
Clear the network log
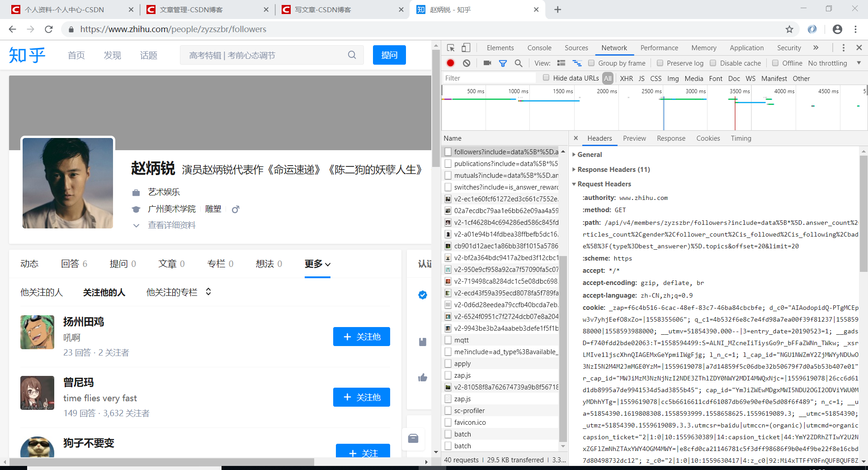pyautogui.click(x=467, y=63)
